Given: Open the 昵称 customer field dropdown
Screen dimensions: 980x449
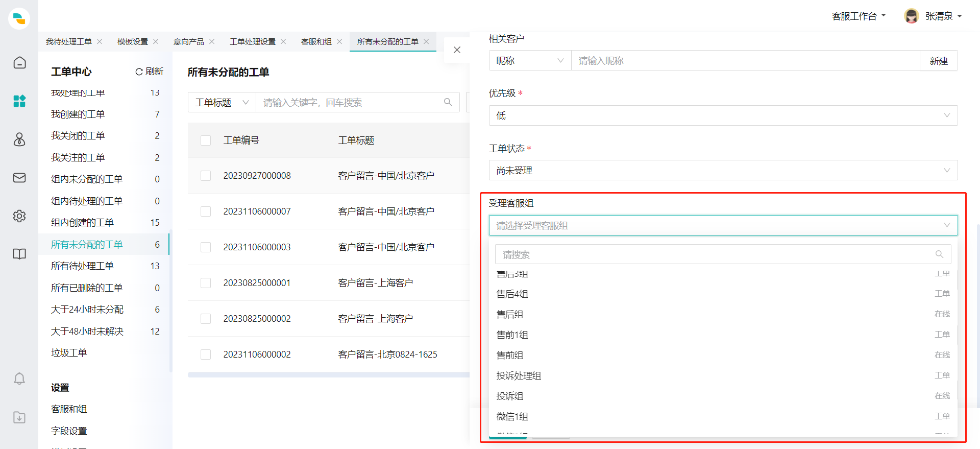Looking at the screenshot, I should click(x=530, y=60).
